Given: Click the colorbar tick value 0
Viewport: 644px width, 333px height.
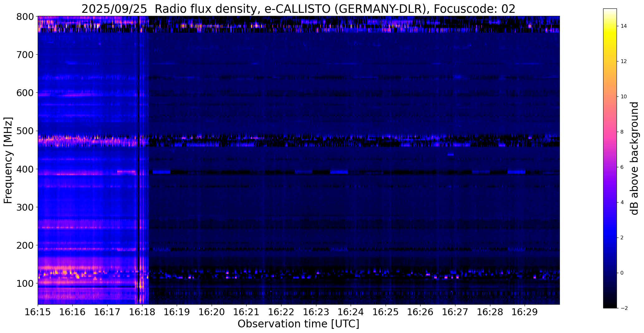Looking at the screenshot, I should tap(622, 273).
